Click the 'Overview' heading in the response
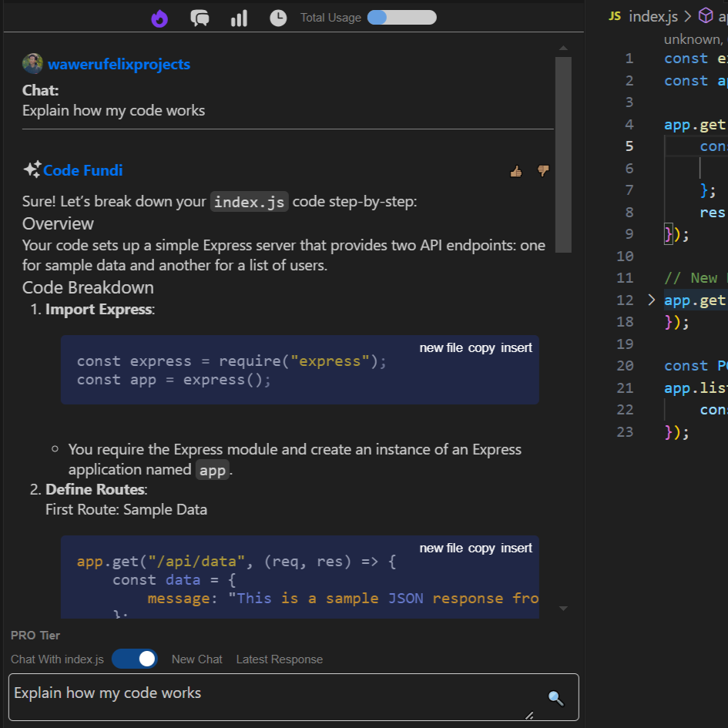The width and height of the screenshot is (728, 728). [x=58, y=223]
